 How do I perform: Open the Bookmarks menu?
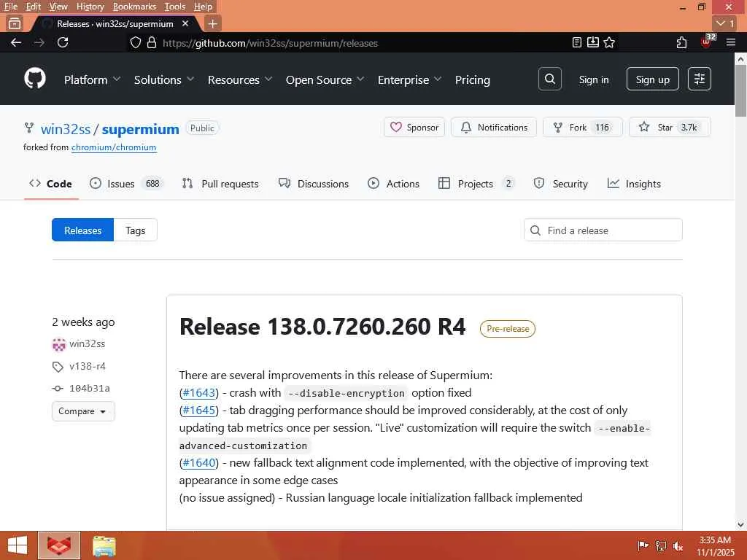pyautogui.click(x=134, y=7)
